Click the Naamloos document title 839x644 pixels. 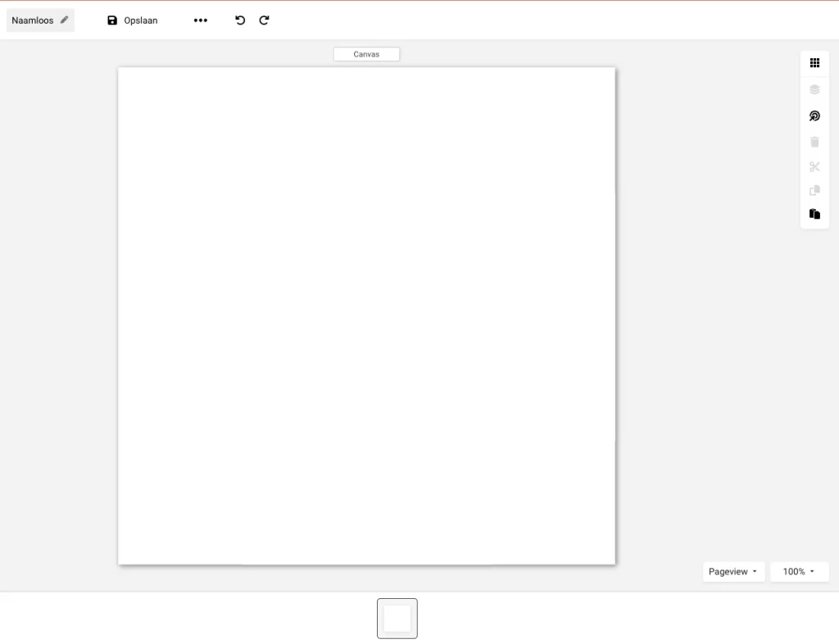33,20
